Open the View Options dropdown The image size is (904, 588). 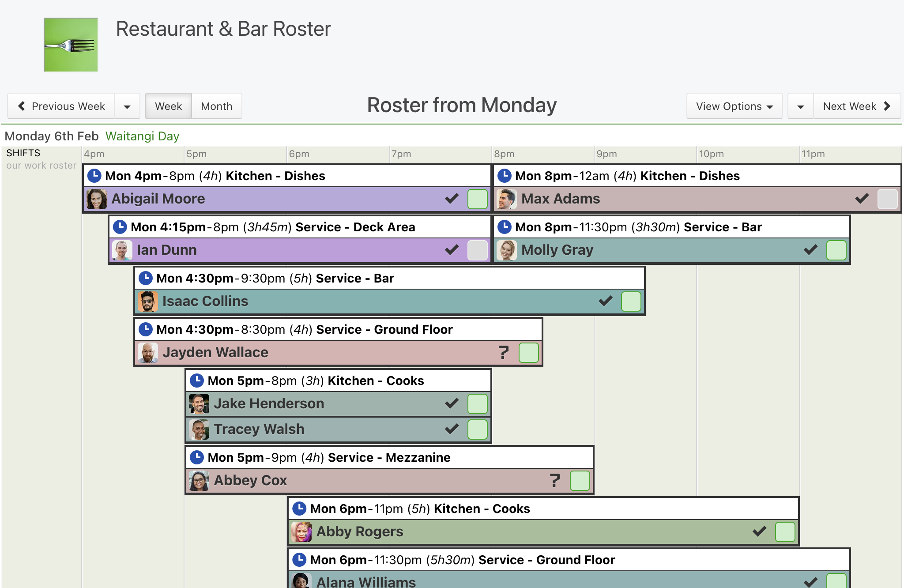pyautogui.click(x=734, y=106)
